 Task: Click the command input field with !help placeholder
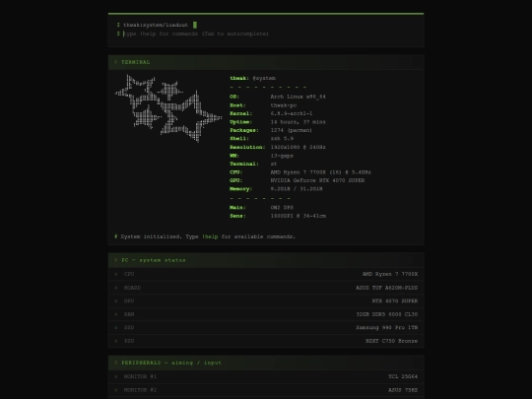pyautogui.click(x=270, y=33)
